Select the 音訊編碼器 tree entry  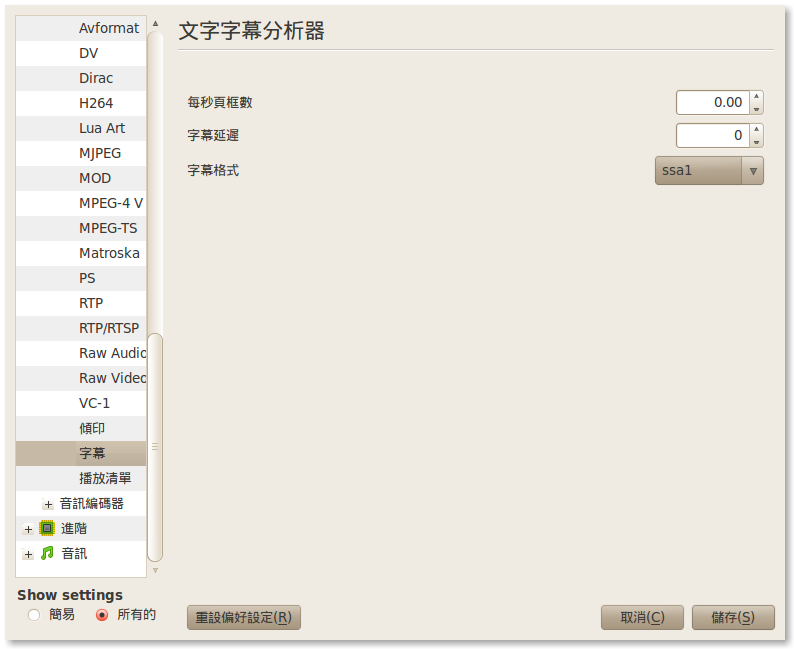92,504
